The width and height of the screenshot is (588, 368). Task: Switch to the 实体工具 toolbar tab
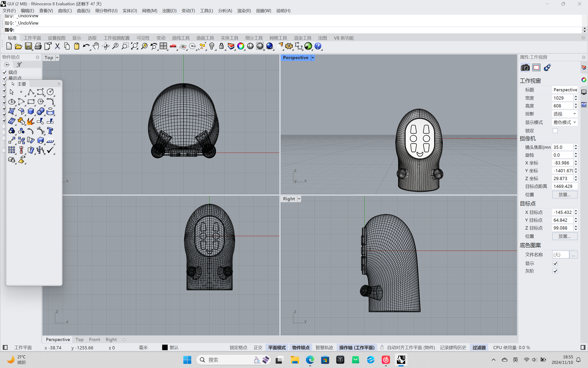click(229, 38)
